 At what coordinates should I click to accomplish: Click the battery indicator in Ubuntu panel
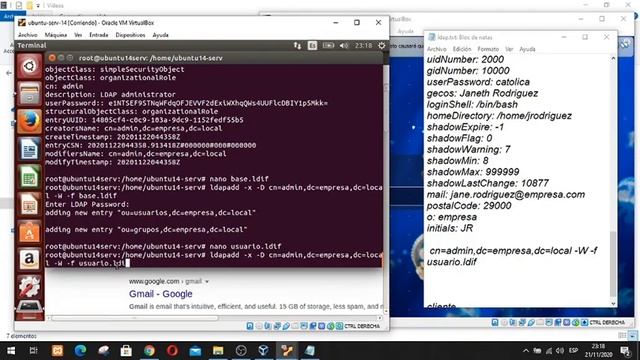click(x=328, y=45)
